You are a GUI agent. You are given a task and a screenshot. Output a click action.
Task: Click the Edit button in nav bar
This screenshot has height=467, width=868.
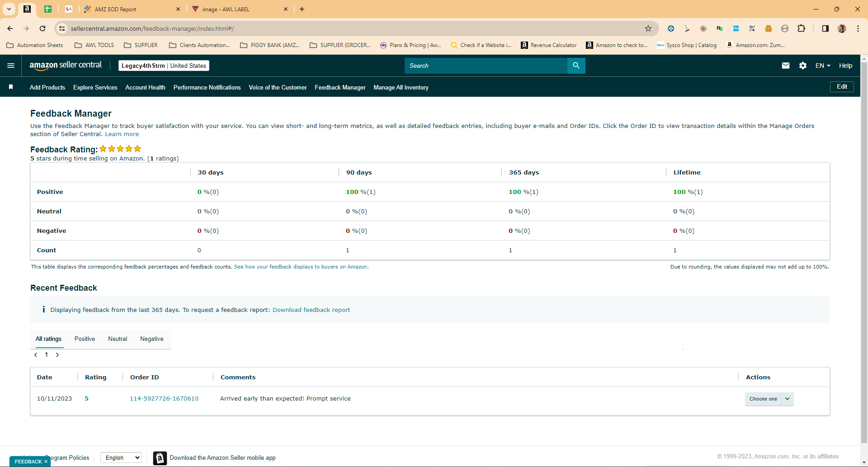coord(842,87)
